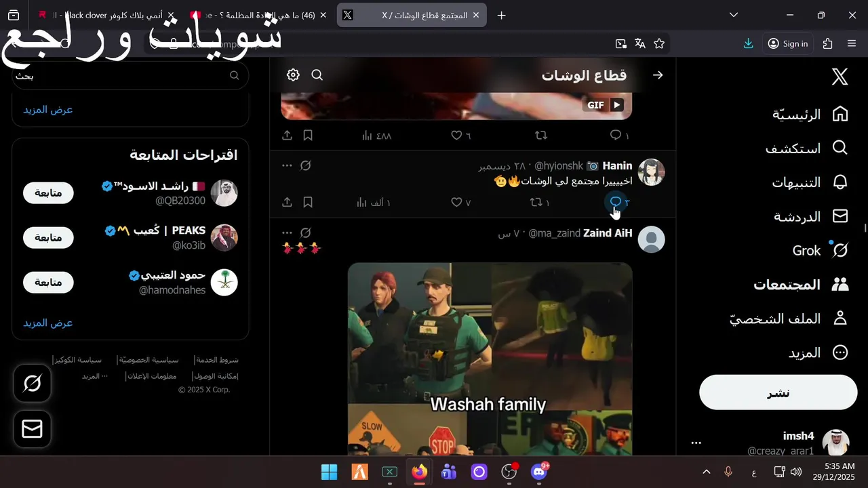Viewport: 868px width, 488px height.
Task: Open الدردشة chat in sidebar
Action: 812,216
